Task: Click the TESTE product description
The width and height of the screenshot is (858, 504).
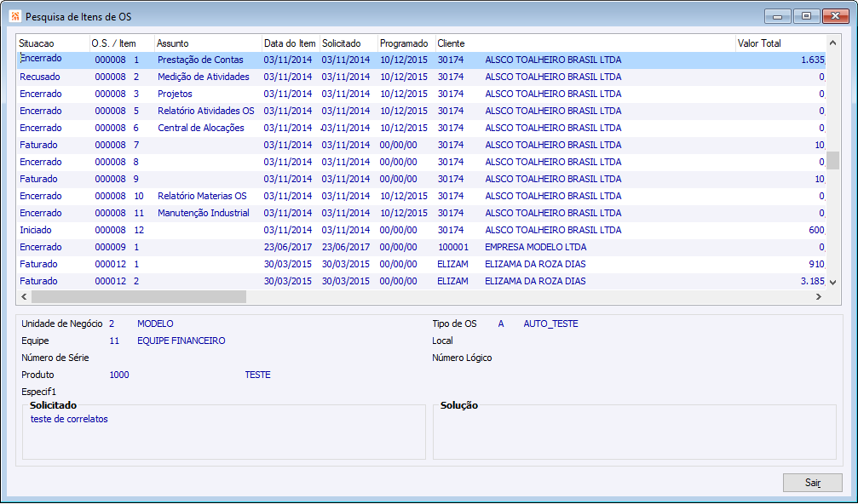Action: [257, 375]
